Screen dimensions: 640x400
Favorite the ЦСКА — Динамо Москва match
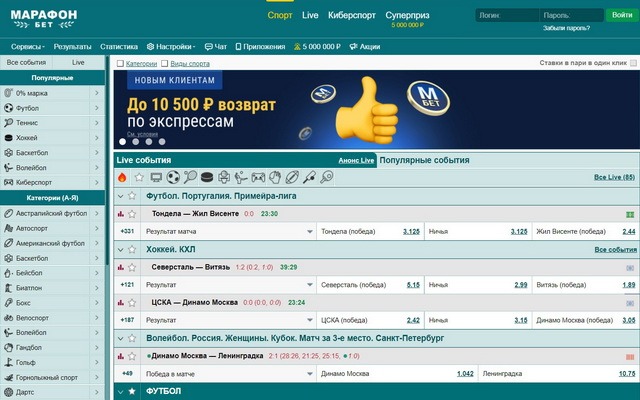132,303
